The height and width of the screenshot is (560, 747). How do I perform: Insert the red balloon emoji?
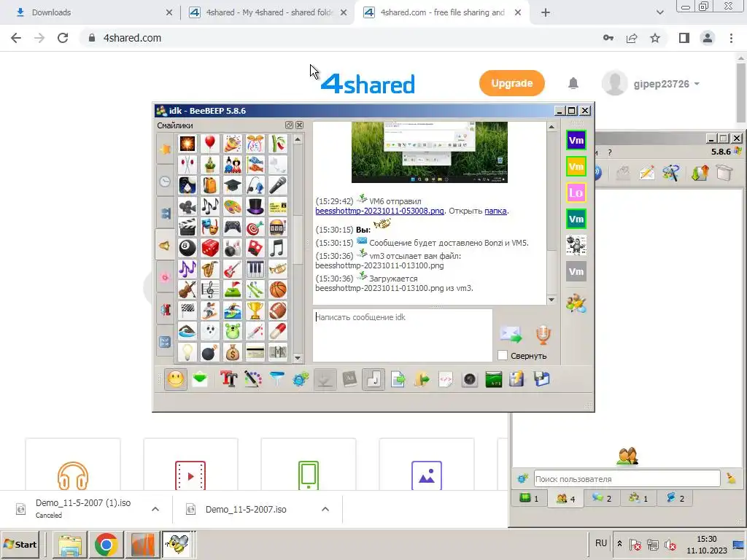(209, 144)
